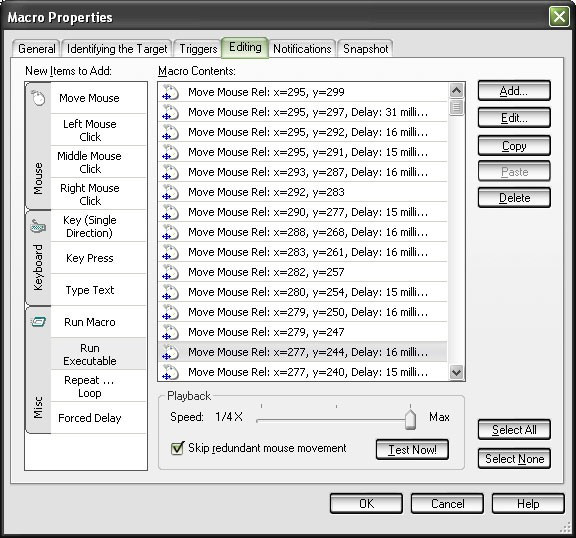Open Help for macro properties
This screenshot has width=576, height=538.
(x=528, y=503)
